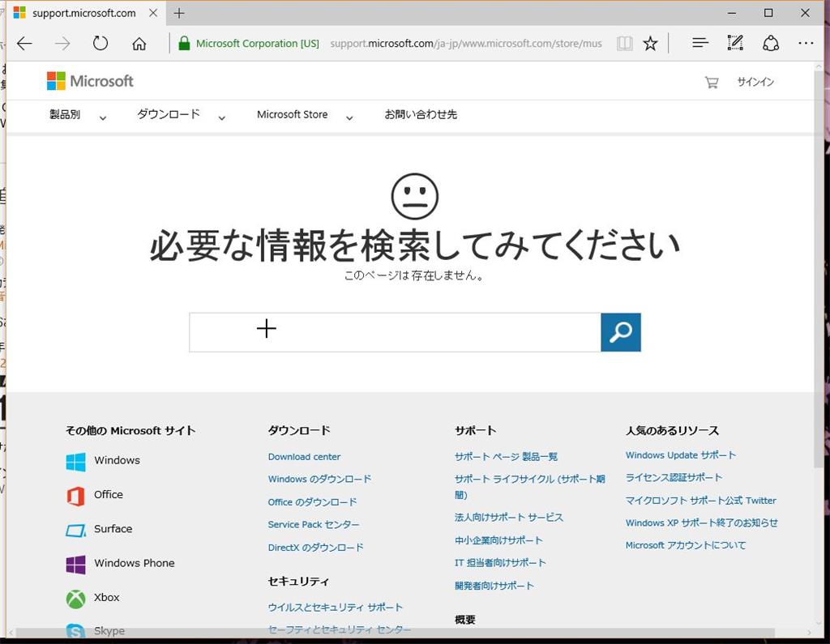This screenshot has height=644, width=830.
Task: Click the サインイン sign-in link
Action: pos(755,82)
